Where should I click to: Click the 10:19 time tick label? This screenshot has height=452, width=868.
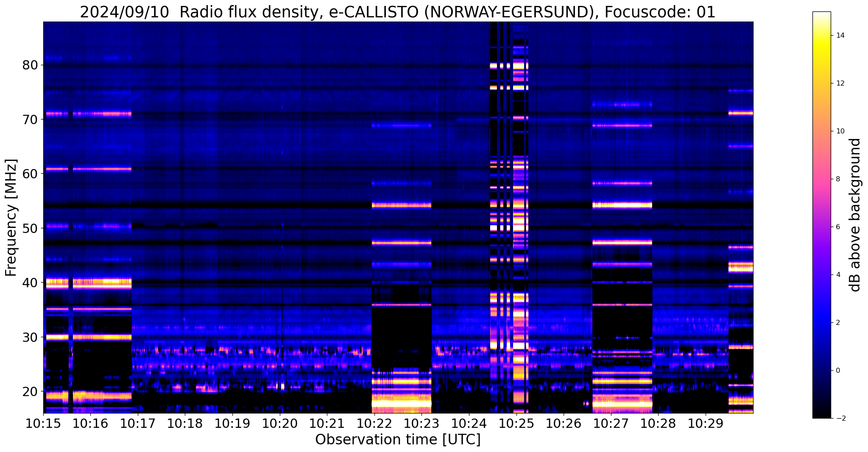[x=232, y=424]
